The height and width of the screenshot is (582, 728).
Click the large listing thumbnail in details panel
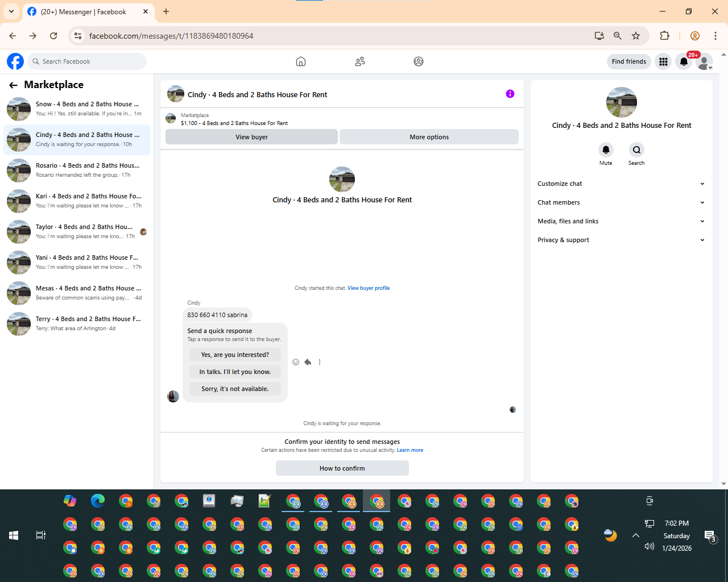[x=622, y=102]
